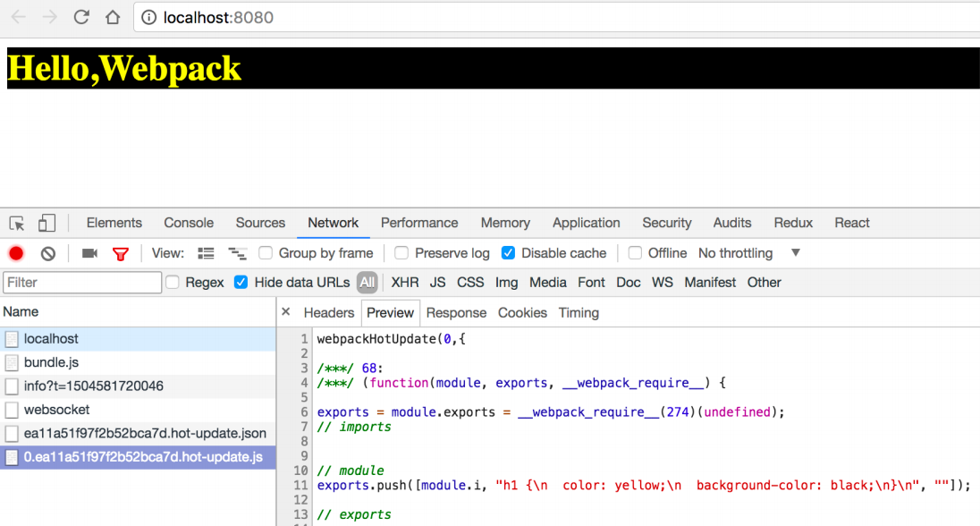Viewport: 980px width, 526px height.
Task: Stop recording network log
Action: click(16, 253)
